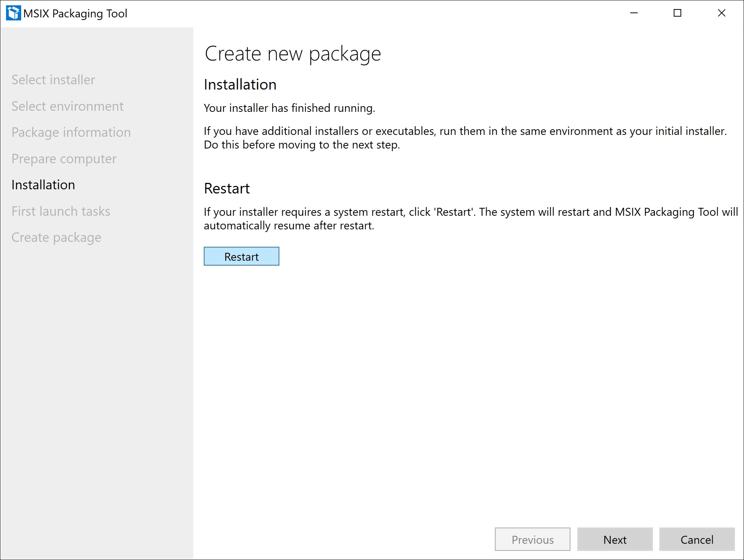This screenshot has height=560, width=744.
Task: Open the Create package step in the sidebar
Action: pyautogui.click(x=56, y=237)
